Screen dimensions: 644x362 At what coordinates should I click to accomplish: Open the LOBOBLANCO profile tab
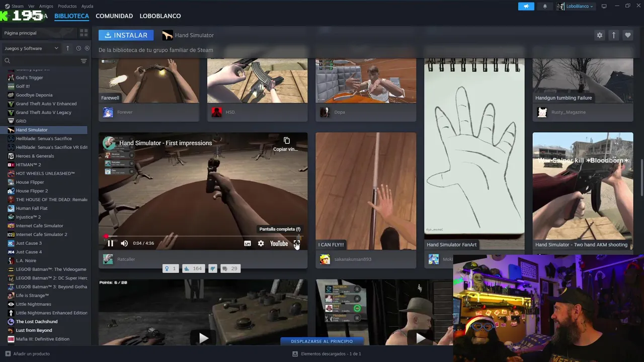160,16
